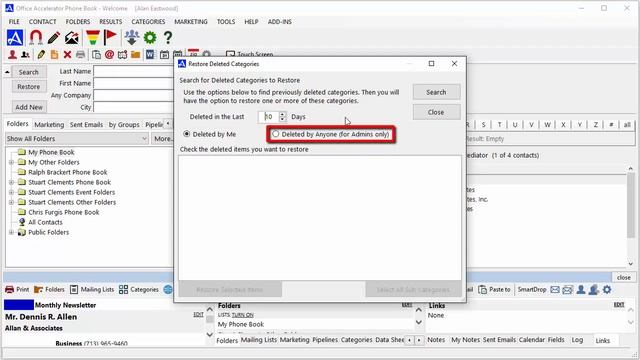Open the green gear settings icon
Image resolution: width=640 pixels, height=360 pixels.
(150, 38)
